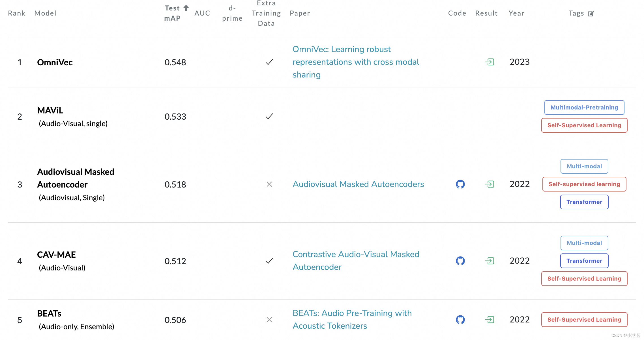Click the d-prime column header
Image resolution: width=644 pixels, height=340 pixels.
click(232, 13)
